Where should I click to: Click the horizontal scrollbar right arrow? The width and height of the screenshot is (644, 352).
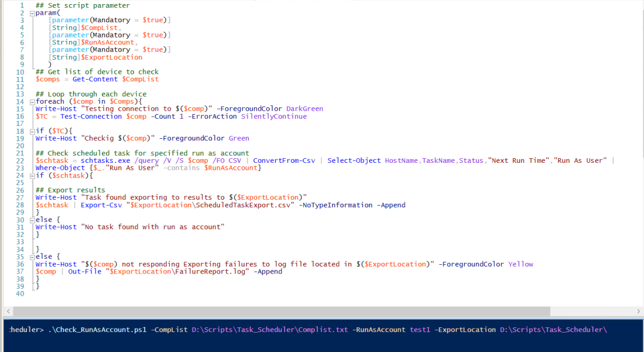[638, 311]
